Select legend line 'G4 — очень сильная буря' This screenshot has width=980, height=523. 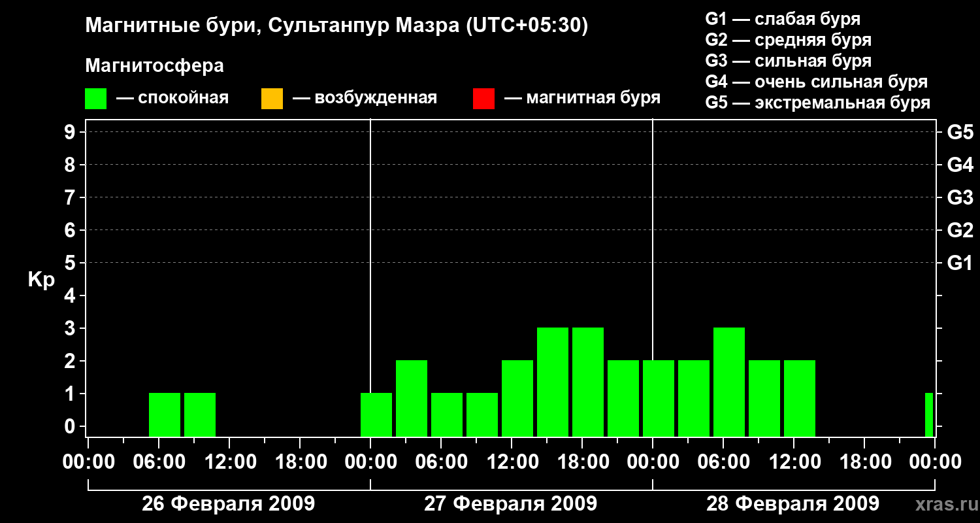click(816, 82)
